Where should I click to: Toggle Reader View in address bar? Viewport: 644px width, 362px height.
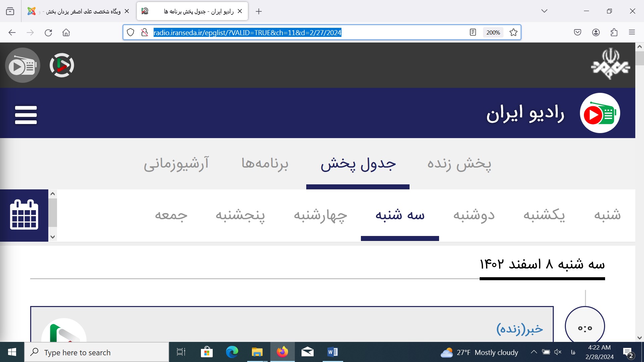pyautogui.click(x=473, y=33)
